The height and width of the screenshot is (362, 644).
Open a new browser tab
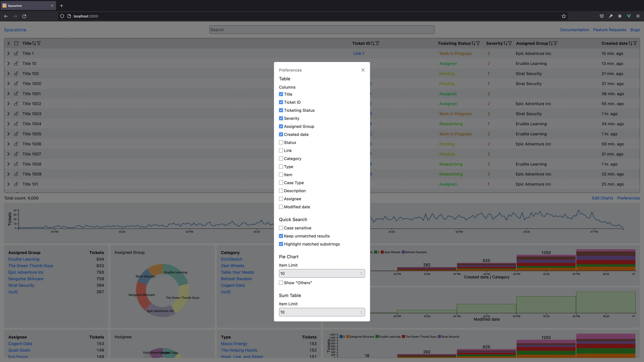[x=62, y=6]
